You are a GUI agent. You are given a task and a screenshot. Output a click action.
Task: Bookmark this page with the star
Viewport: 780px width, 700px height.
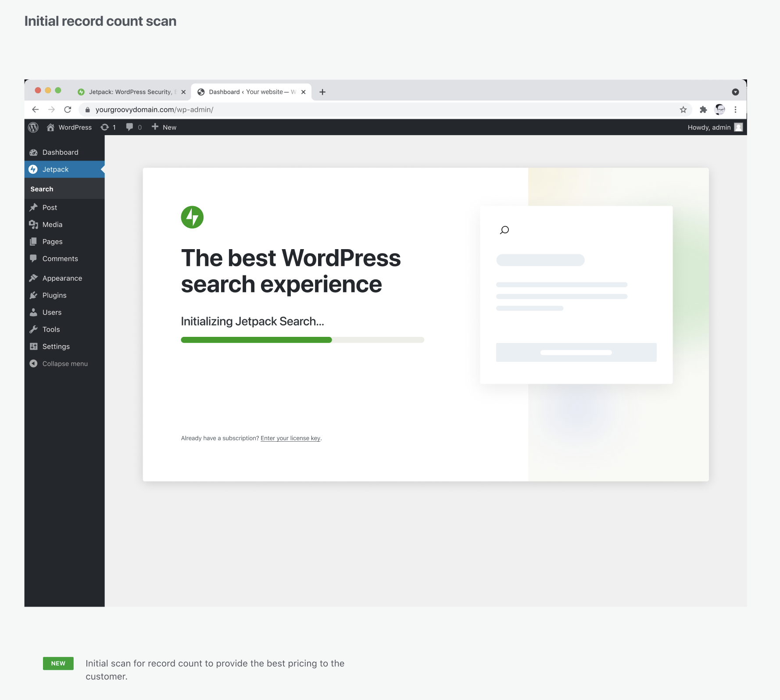[683, 110]
